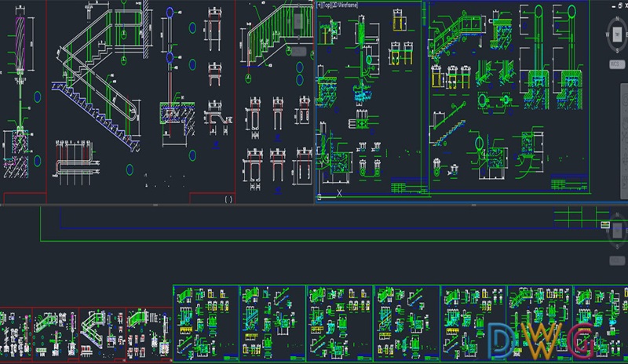Open the WCS dropdown under upper ViewCube
The width and height of the screenshot is (628, 364).
pyautogui.click(x=617, y=64)
